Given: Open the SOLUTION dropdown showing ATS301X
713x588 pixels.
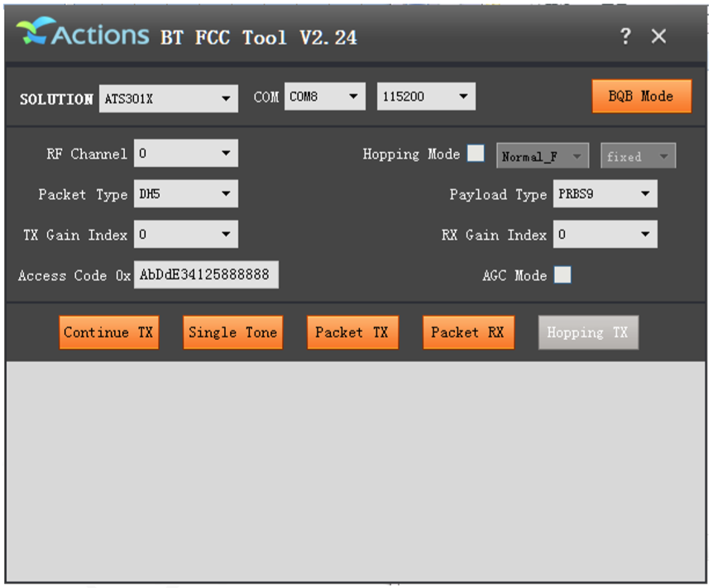Looking at the screenshot, I should [168, 98].
